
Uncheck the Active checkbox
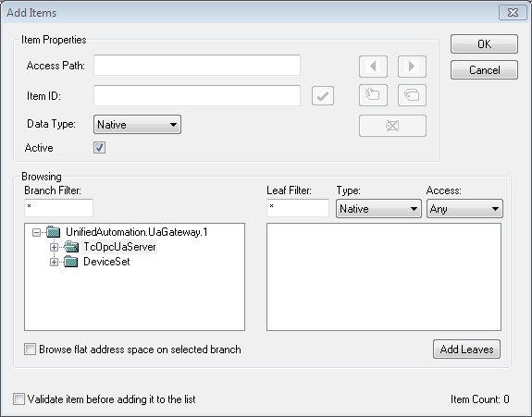[x=99, y=148]
